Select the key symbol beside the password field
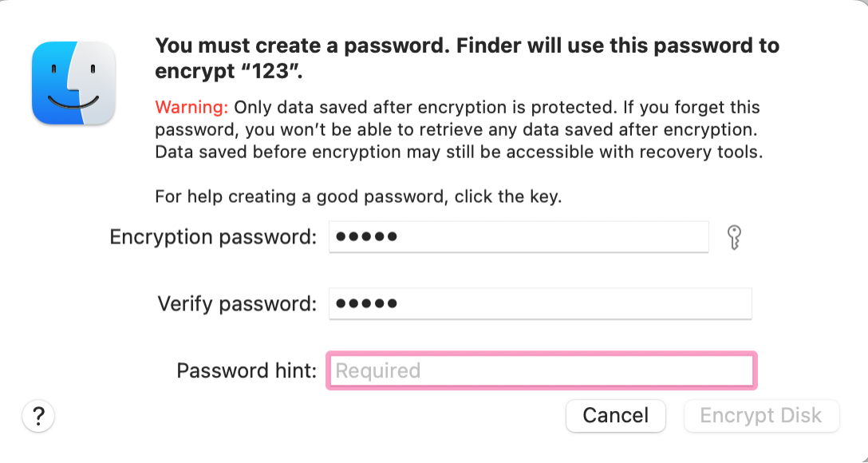Viewport: 868px width, 463px height. coord(735,237)
